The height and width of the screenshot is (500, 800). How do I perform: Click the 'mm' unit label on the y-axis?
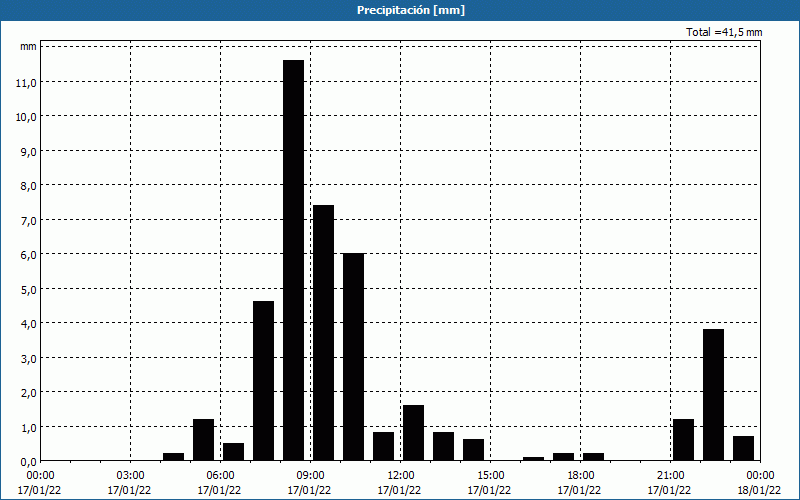click(x=29, y=46)
